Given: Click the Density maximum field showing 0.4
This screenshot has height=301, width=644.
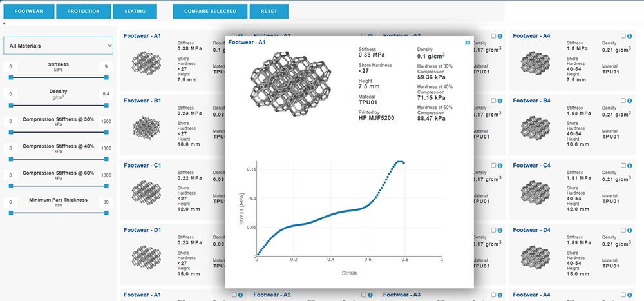Looking at the screenshot, I should (x=106, y=94).
